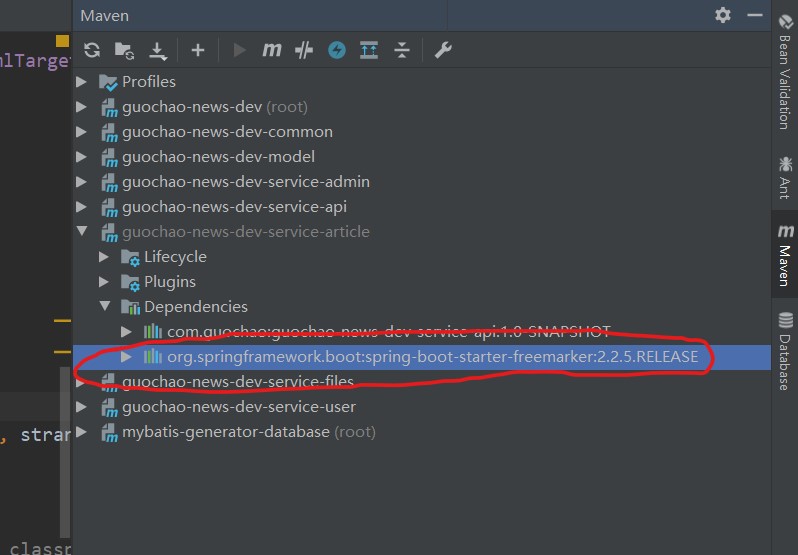The image size is (798, 555).
Task: Open Ant side tab
Action: tap(785, 178)
